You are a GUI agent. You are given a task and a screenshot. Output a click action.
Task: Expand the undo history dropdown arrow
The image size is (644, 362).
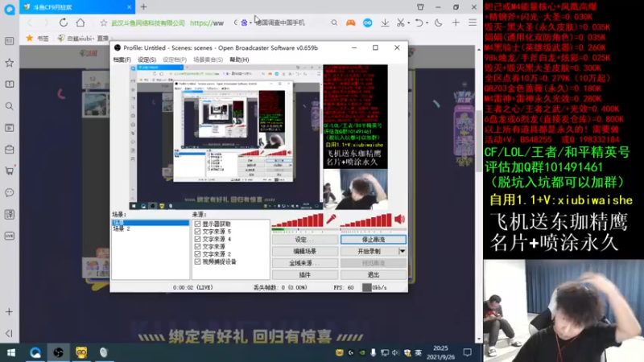(427, 23)
